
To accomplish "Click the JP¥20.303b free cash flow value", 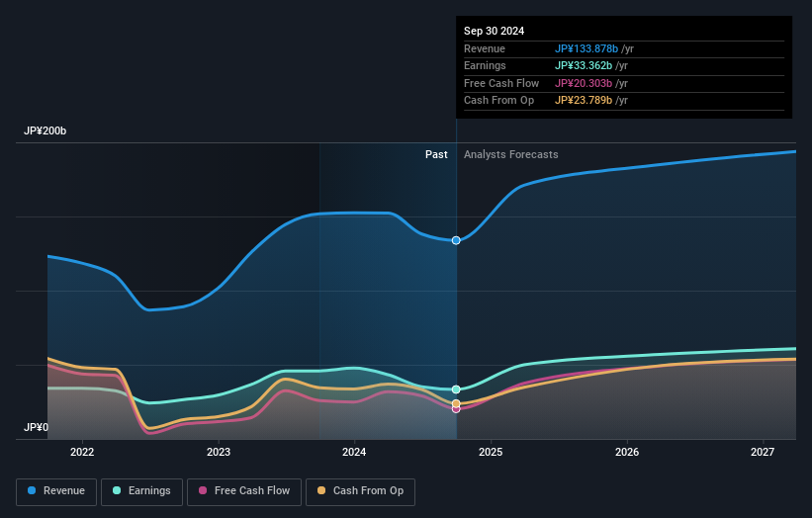I will point(584,83).
